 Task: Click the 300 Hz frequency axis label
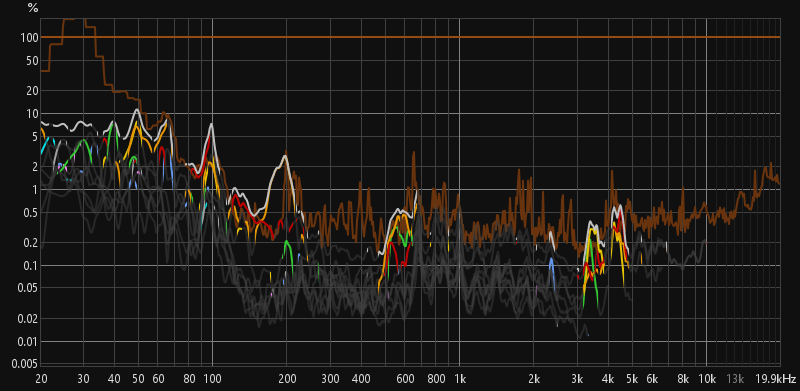[x=331, y=379]
